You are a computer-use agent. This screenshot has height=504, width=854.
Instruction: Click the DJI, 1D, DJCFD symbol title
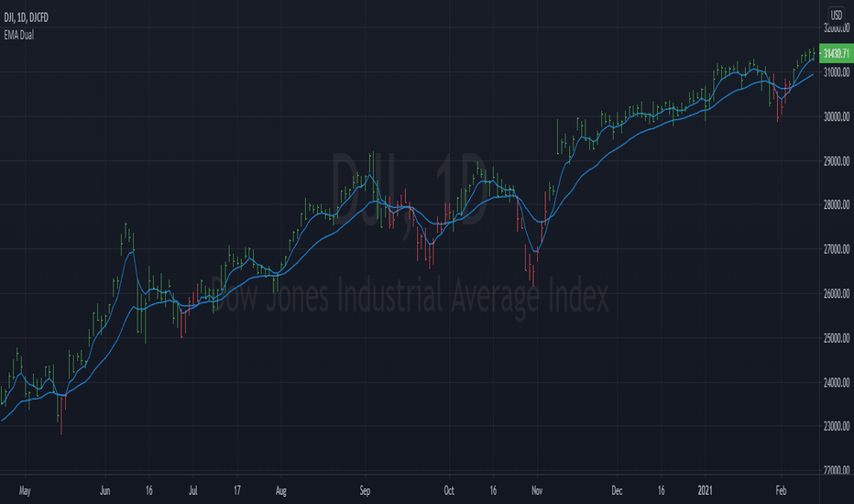click(x=27, y=17)
